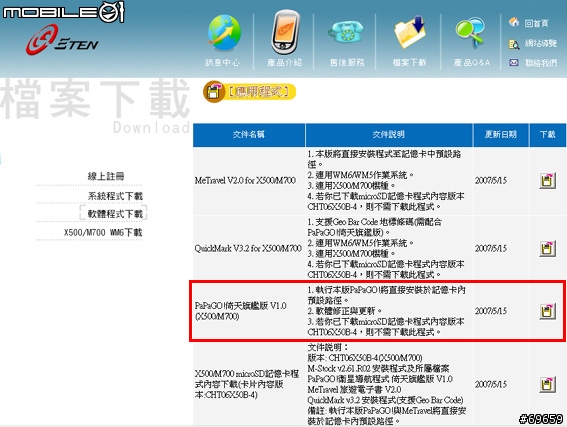This screenshot has height=427, width=567.
Task: Click the MeTravel row date 2007/5/15
Action: point(491,180)
